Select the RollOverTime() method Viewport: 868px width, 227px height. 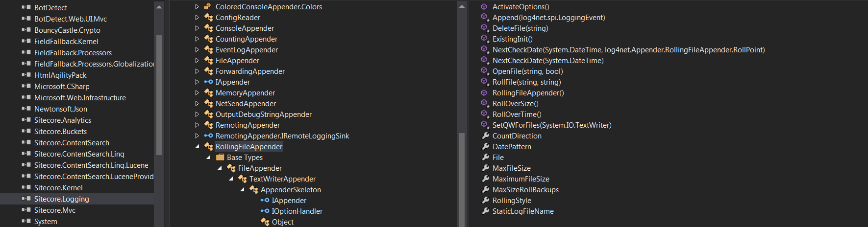517,114
